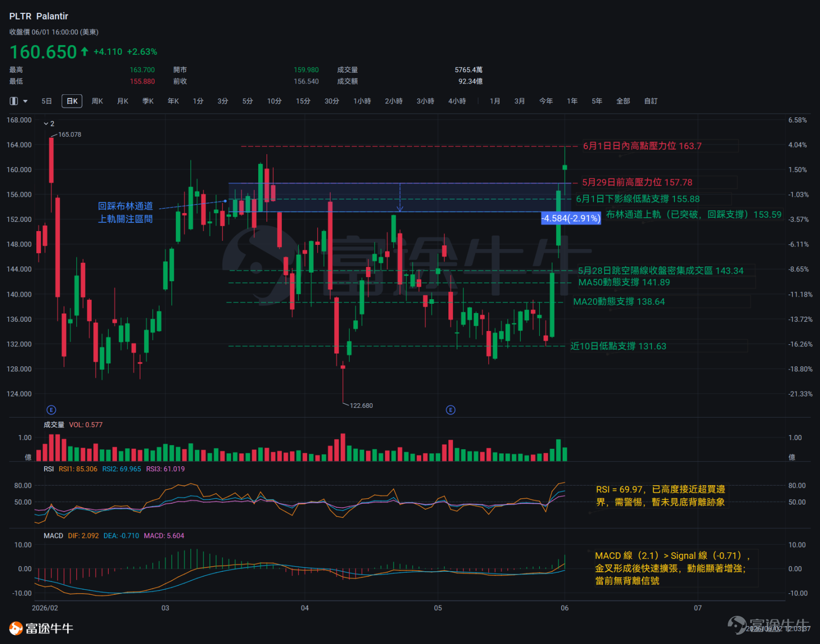Select the 4小時 interval

(457, 101)
